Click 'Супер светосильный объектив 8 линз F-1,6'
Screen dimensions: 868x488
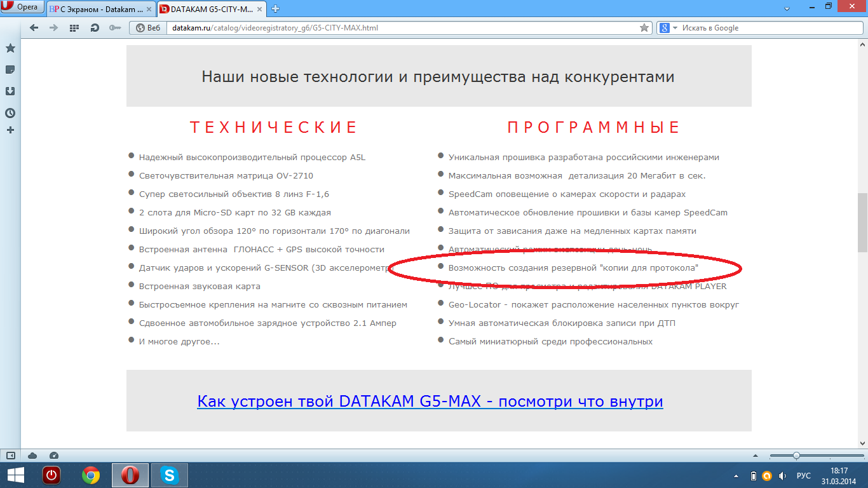pyautogui.click(x=234, y=194)
